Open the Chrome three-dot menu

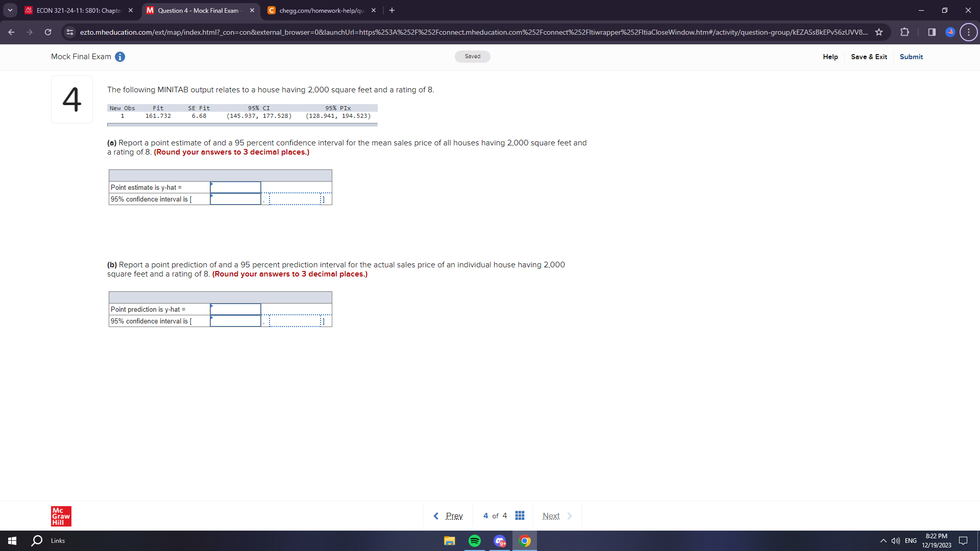click(x=968, y=32)
